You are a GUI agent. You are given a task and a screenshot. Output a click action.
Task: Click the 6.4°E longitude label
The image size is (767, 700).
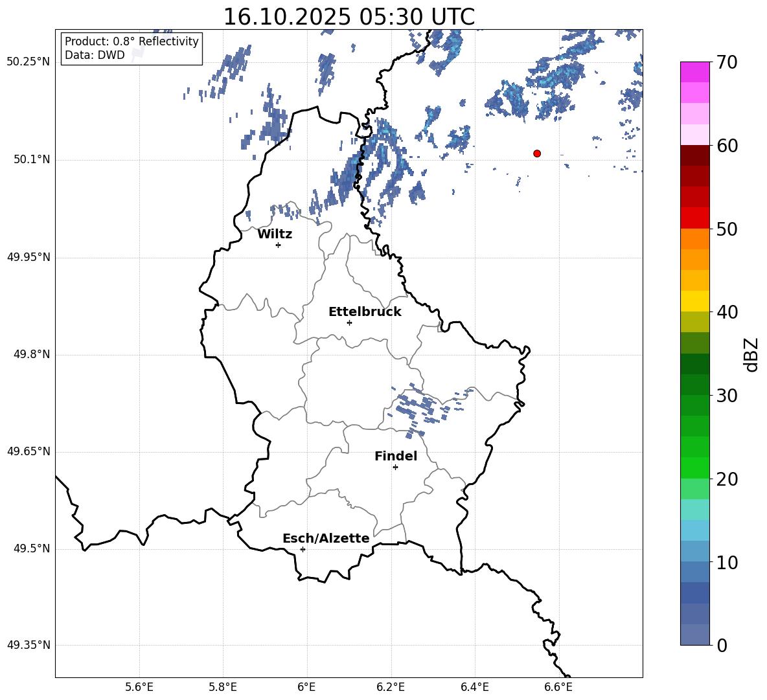pos(474,687)
